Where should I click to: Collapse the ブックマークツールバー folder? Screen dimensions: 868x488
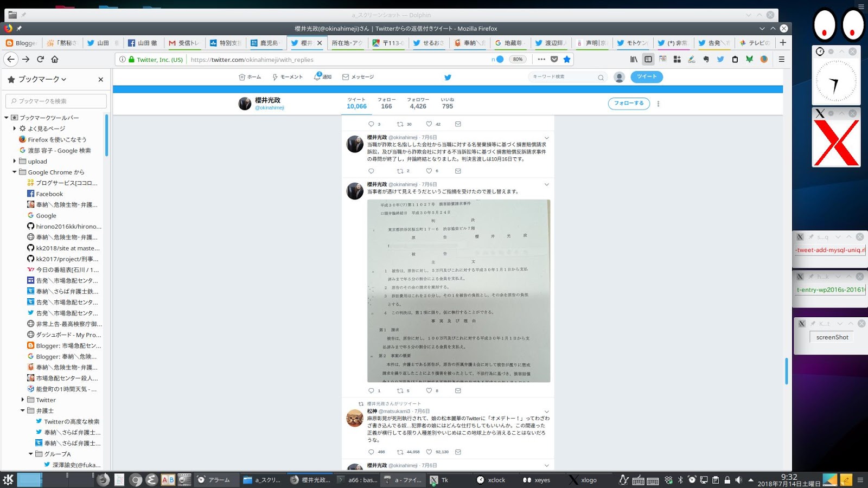tap(7, 118)
